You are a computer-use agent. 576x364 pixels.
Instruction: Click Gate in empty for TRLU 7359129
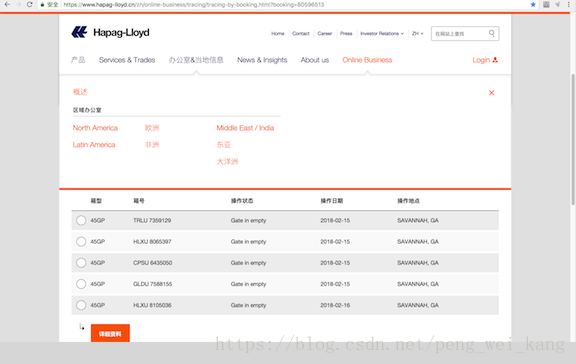pyautogui.click(x=248, y=220)
